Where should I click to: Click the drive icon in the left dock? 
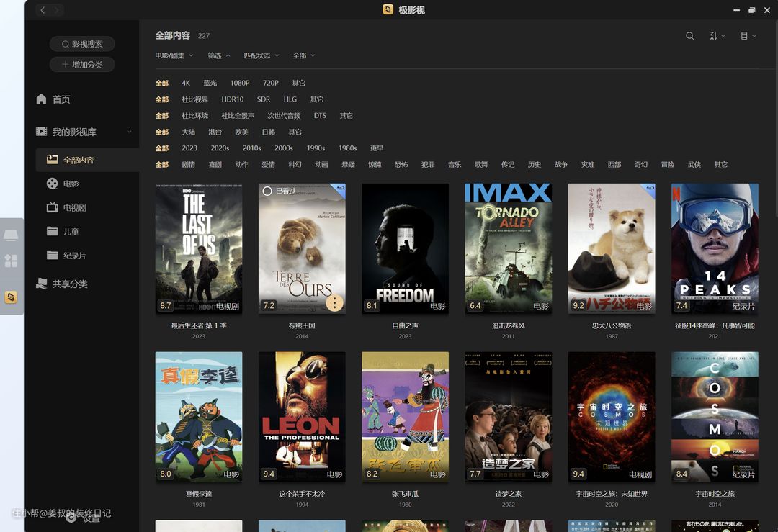coord(11,235)
